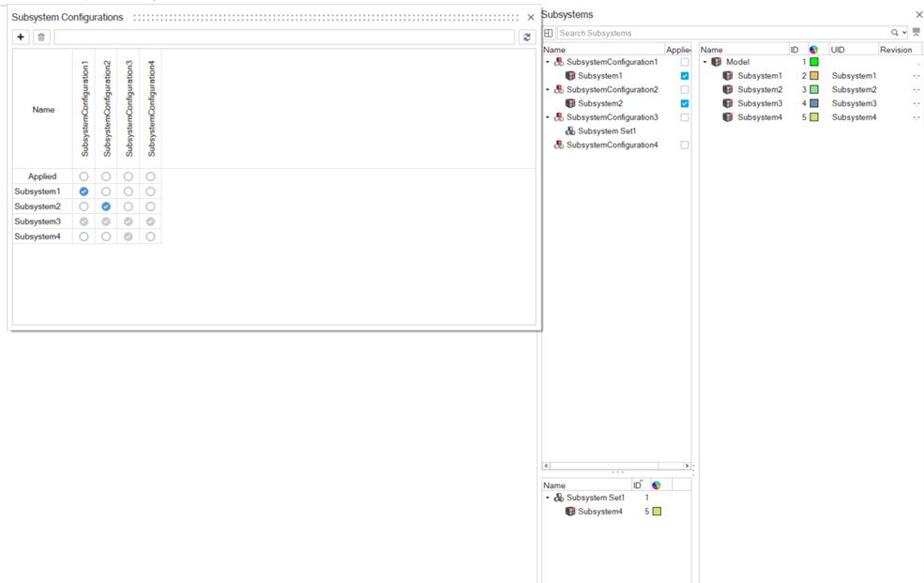Check Subsystem2 in SubsystemConfiguration3 column
The height and width of the screenshot is (583, 924).
point(128,207)
